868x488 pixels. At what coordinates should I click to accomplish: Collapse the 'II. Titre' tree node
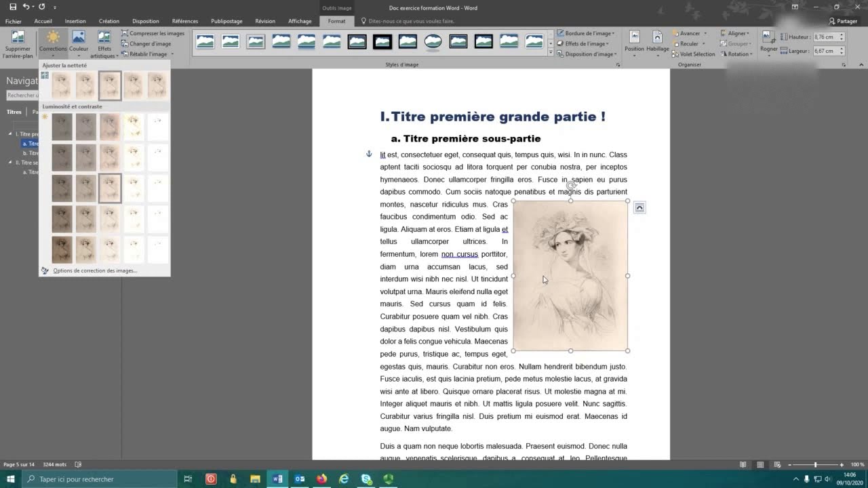[10, 163]
